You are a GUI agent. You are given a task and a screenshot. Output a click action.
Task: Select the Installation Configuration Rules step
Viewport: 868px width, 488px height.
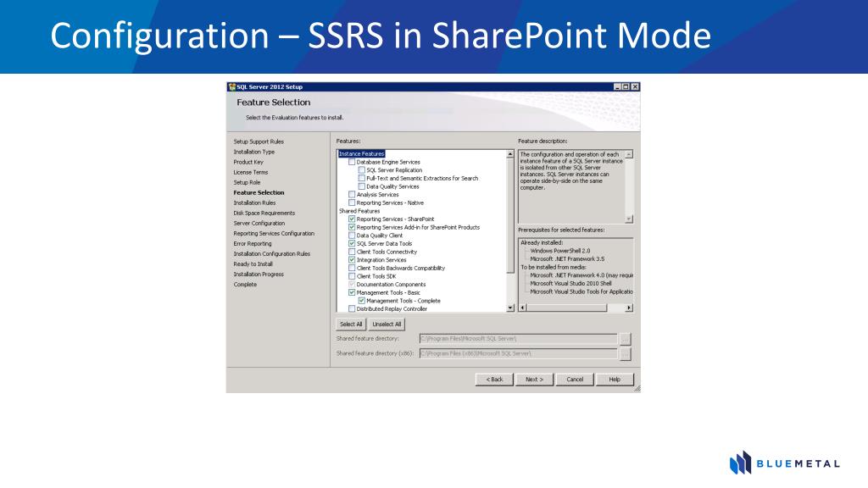272,254
